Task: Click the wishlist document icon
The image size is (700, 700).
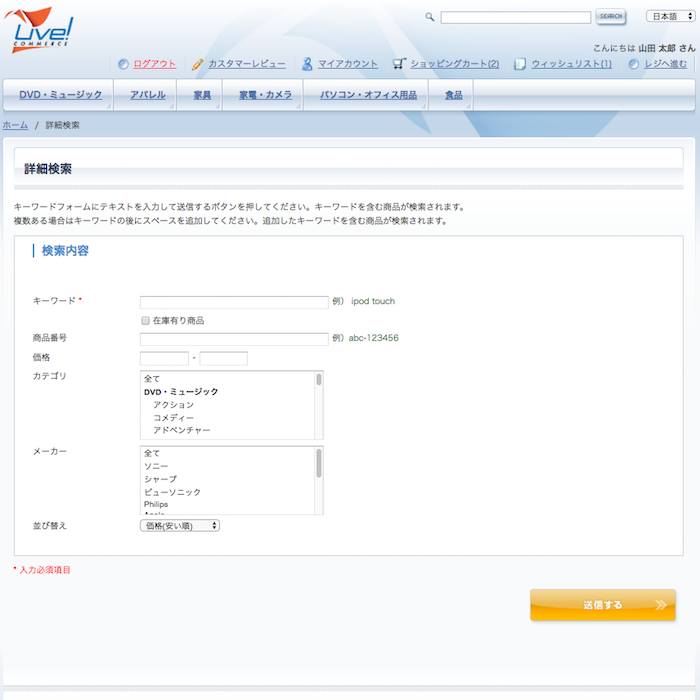Action: tap(520, 64)
